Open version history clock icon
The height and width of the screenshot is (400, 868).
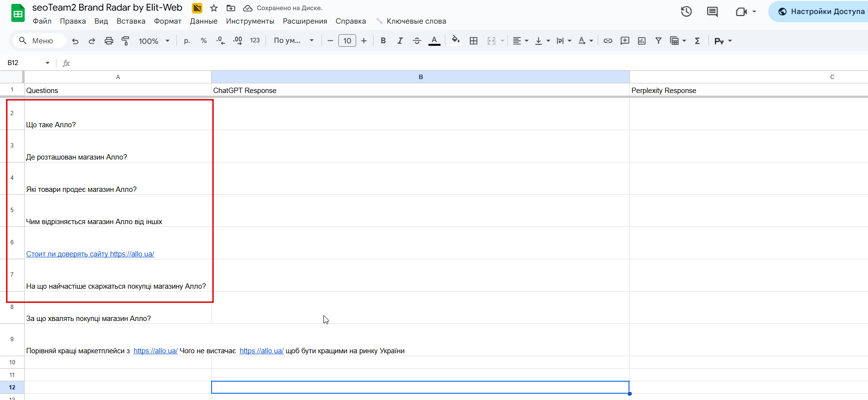click(686, 12)
